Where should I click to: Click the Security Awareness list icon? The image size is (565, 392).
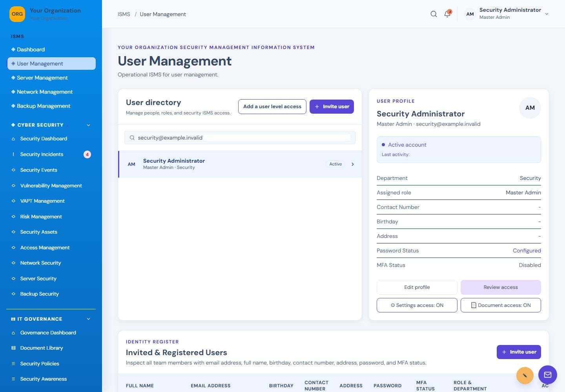[x=13, y=379]
